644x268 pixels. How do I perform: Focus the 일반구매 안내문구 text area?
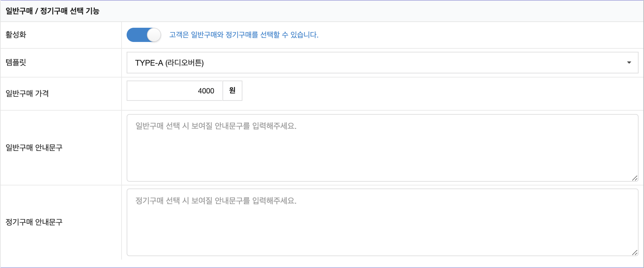(382, 152)
